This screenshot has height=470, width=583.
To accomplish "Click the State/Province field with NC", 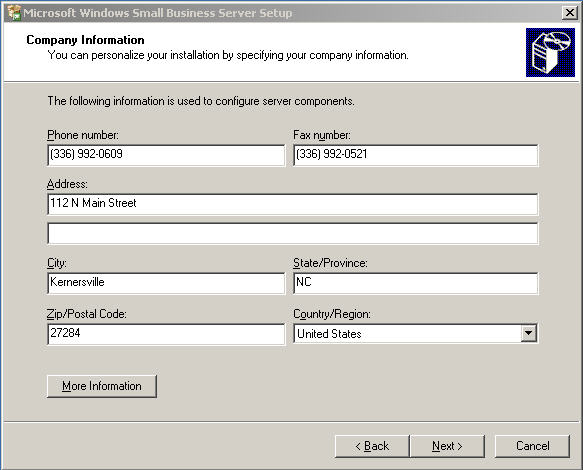I will click(x=415, y=283).
